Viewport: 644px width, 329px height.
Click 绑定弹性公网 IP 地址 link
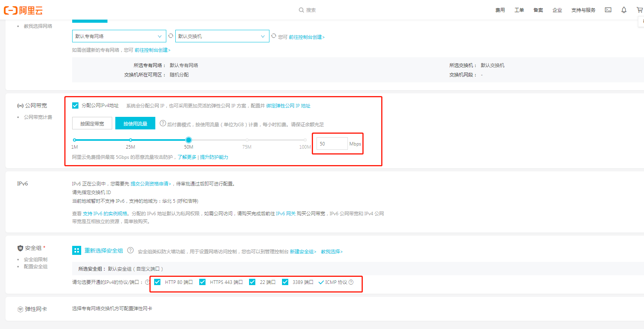(x=288, y=106)
